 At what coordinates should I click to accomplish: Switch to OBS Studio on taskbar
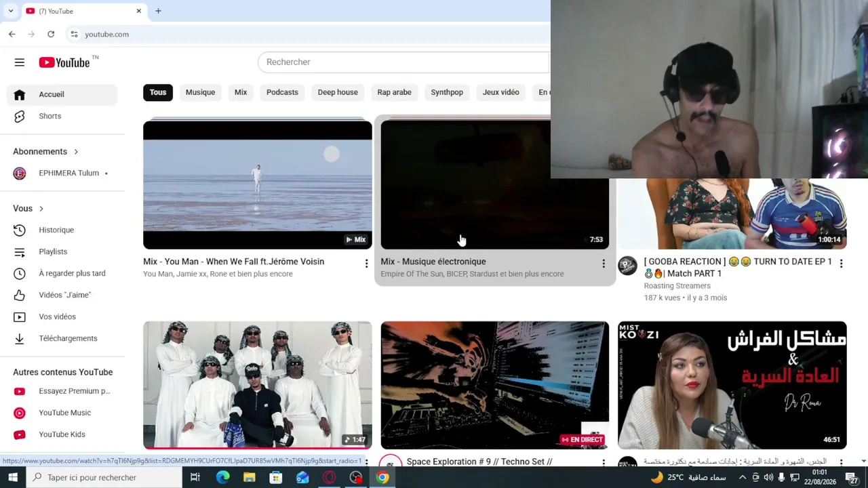[x=356, y=477]
